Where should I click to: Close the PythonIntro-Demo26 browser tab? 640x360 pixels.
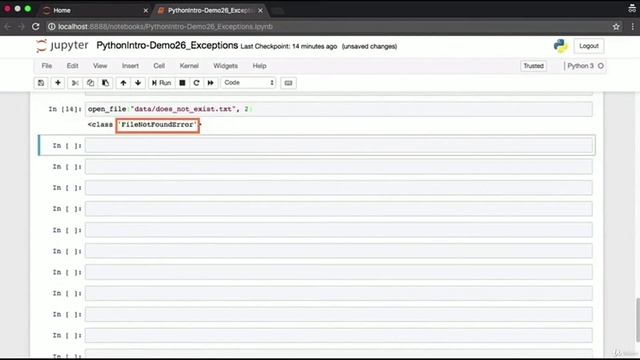point(260,11)
